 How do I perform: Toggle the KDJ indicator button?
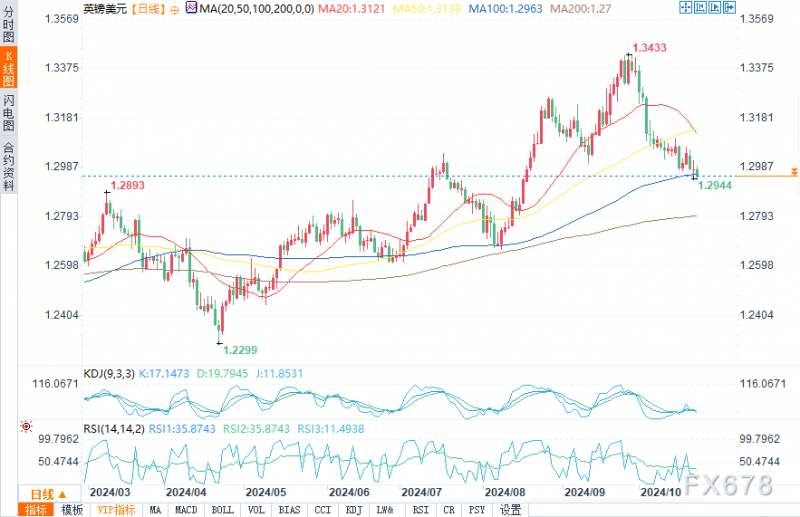pyautogui.click(x=354, y=510)
